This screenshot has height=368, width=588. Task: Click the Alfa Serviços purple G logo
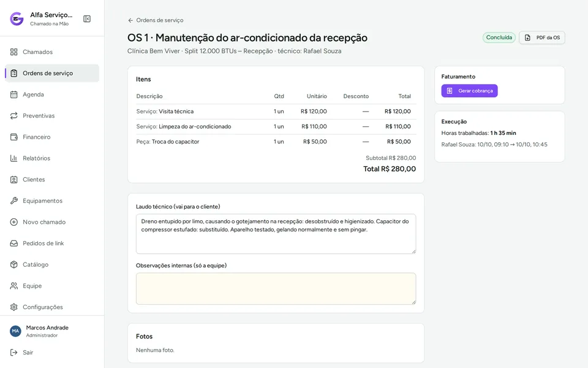click(17, 18)
